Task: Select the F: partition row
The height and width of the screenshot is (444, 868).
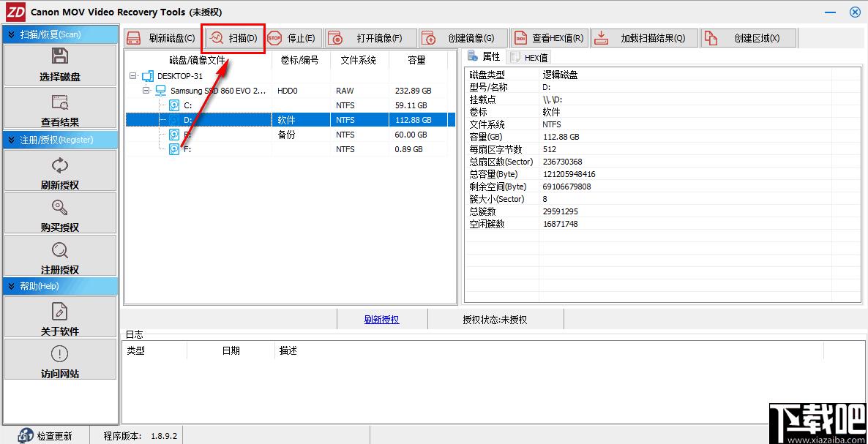Action: point(290,148)
